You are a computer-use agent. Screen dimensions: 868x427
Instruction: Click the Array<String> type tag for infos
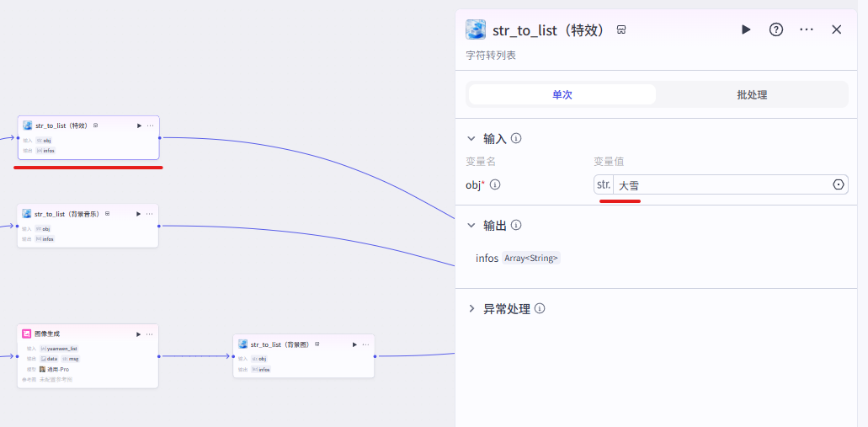531,258
